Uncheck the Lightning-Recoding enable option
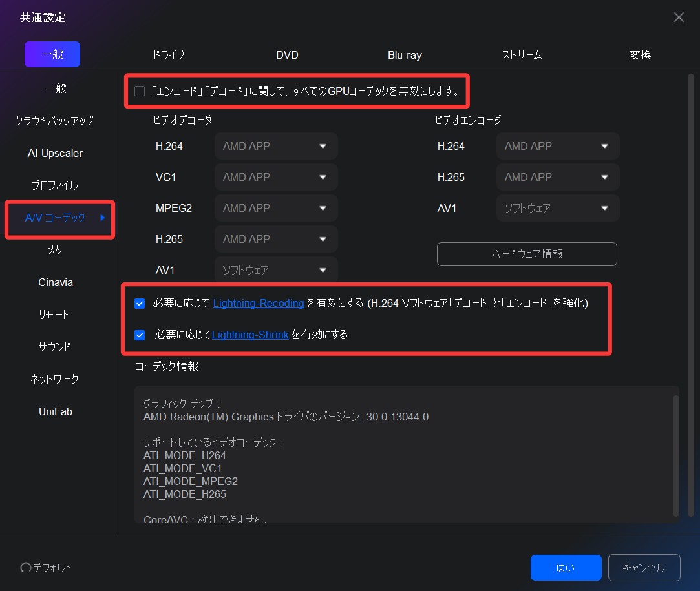The image size is (700, 591). (x=140, y=303)
